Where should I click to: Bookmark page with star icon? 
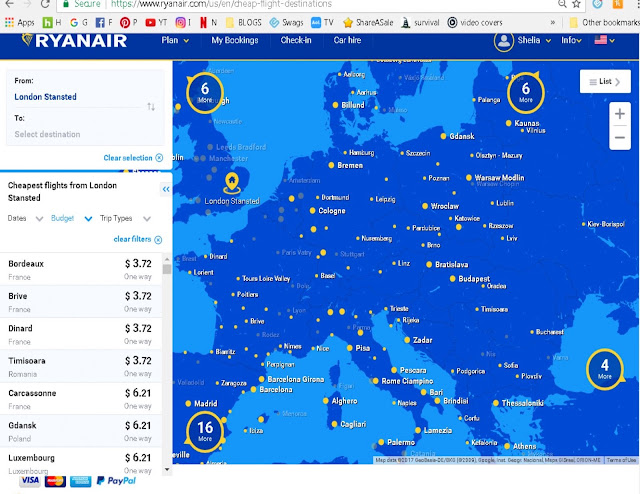(576, 4)
